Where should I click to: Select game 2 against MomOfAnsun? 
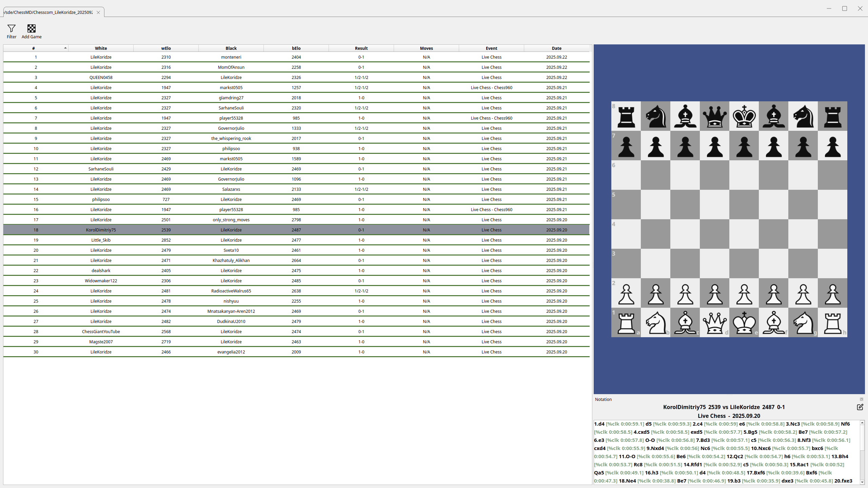point(296,67)
